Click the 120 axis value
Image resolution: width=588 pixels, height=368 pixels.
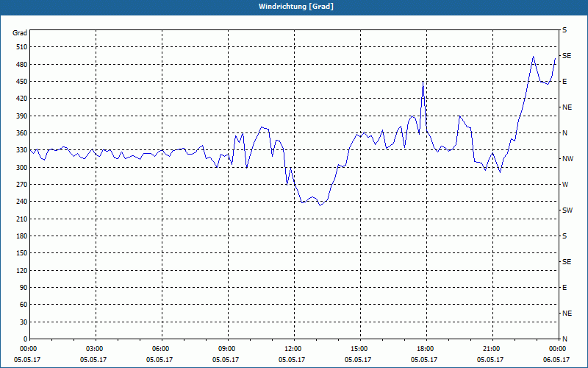coord(21,270)
